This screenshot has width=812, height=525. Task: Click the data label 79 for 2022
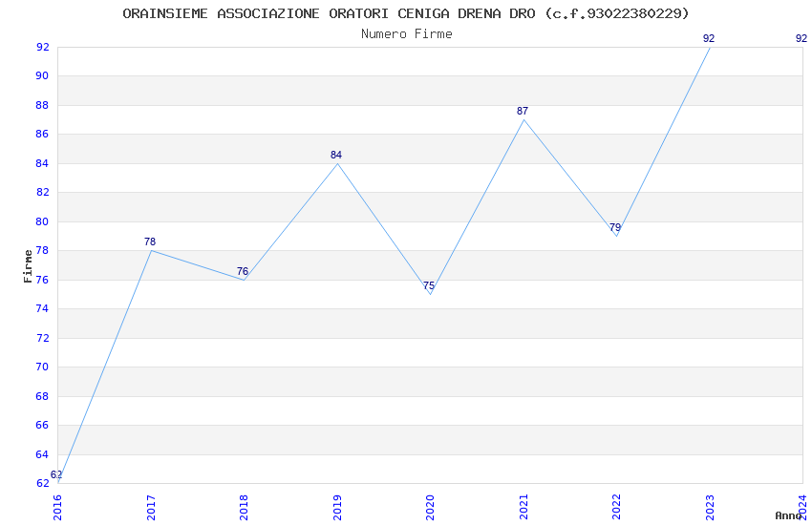pyautogui.click(x=615, y=227)
